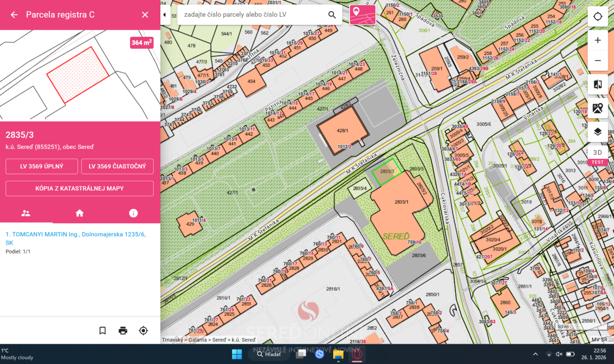Collapse the side panel with left arrow

(165, 15)
